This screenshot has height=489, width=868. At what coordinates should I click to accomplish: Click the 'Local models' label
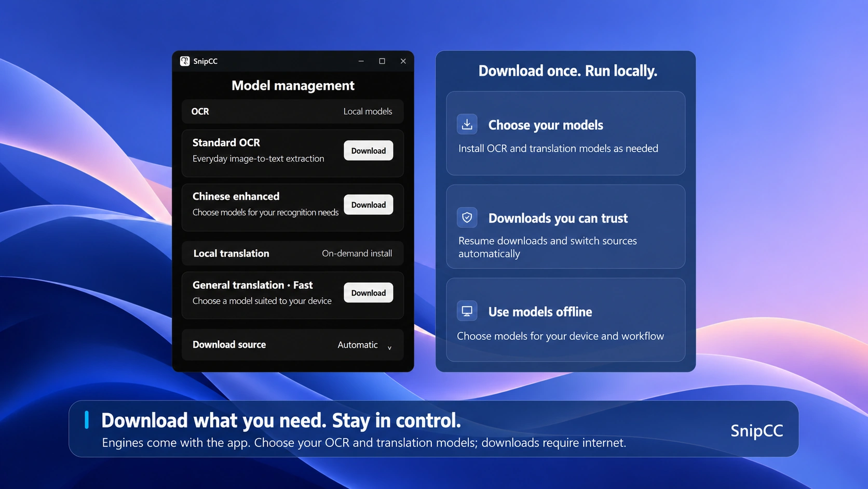(368, 111)
